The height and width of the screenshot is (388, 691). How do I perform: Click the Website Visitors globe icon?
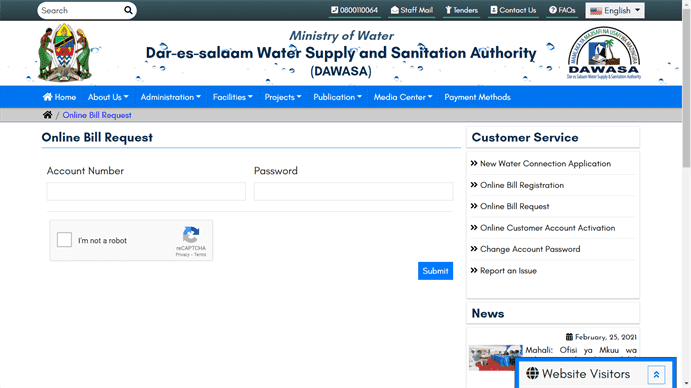coord(532,373)
